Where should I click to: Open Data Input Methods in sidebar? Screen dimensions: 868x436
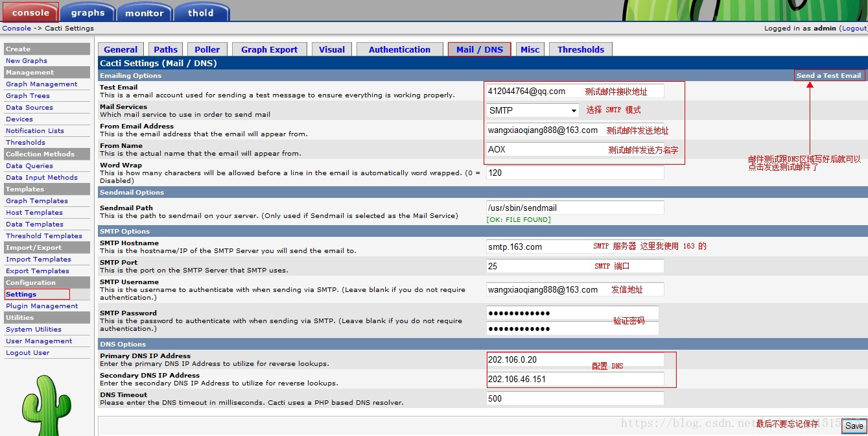pyautogui.click(x=41, y=178)
